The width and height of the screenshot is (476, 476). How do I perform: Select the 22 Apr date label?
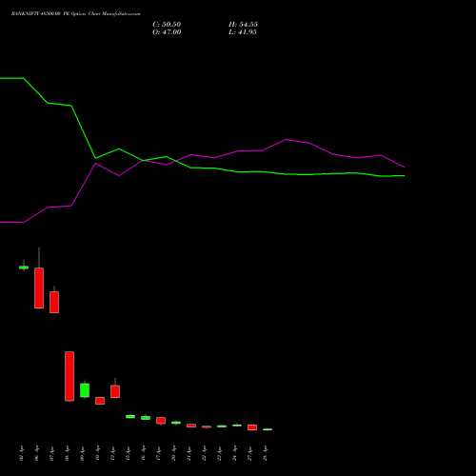[x=205, y=453]
